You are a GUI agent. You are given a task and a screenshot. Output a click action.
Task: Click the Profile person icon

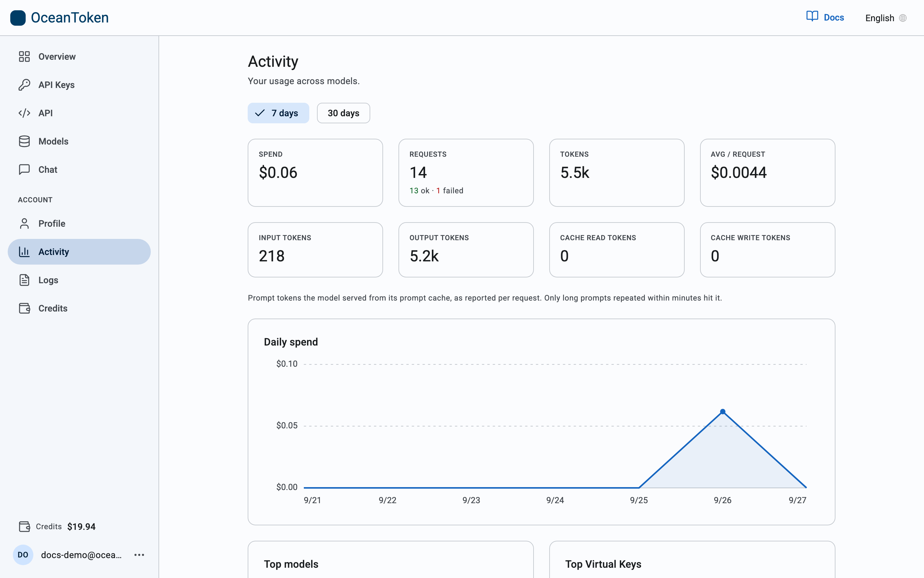(24, 223)
